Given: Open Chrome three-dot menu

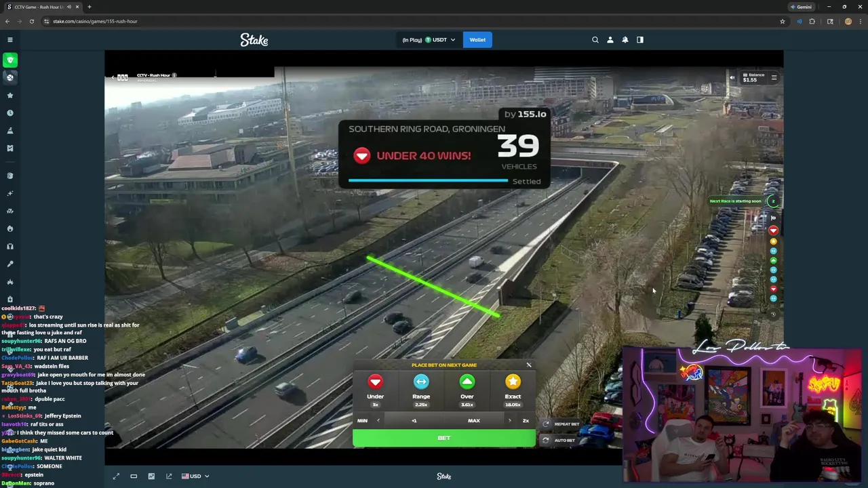Looking at the screenshot, I should 859,21.
